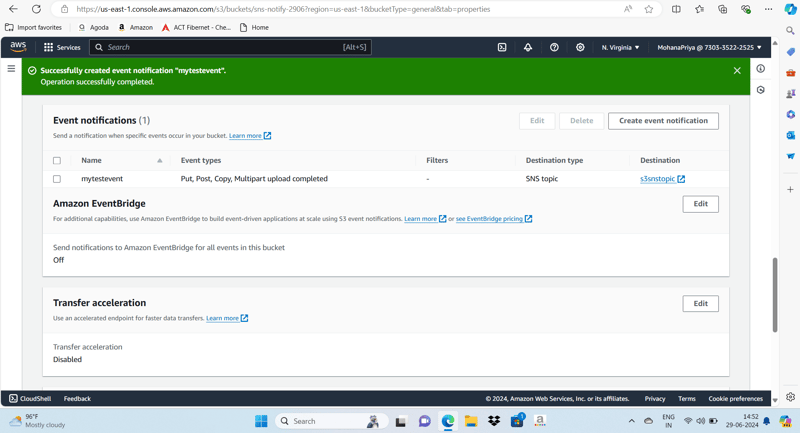Edit the Amazon EventBridge settings
This screenshot has height=433, width=800.
[x=701, y=204]
